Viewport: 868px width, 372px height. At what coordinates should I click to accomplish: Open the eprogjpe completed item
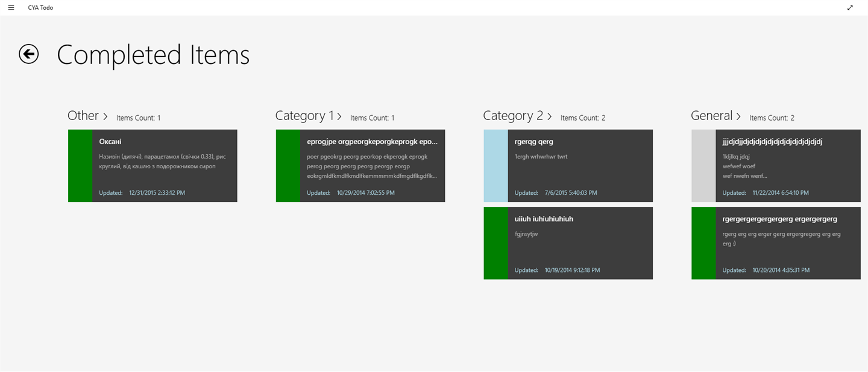tap(372, 166)
